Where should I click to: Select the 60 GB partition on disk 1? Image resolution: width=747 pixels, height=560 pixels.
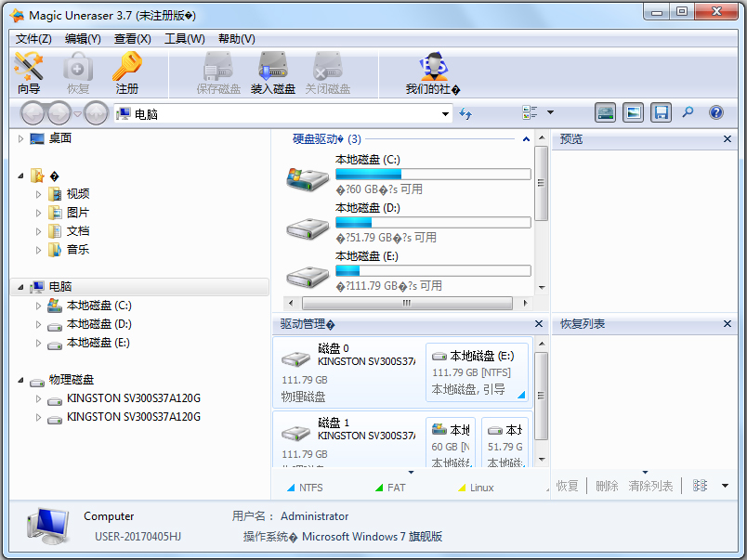451,443
